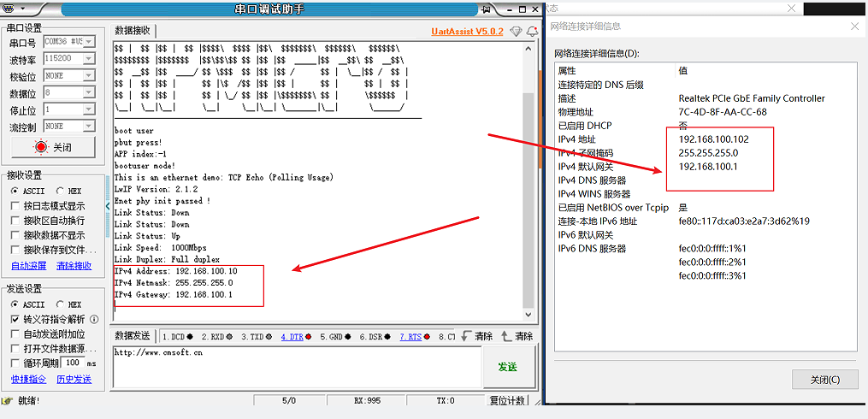Select the 'IPv4 地址' row value 192.168.100.102
The image size is (868, 419).
pos(713,139)
